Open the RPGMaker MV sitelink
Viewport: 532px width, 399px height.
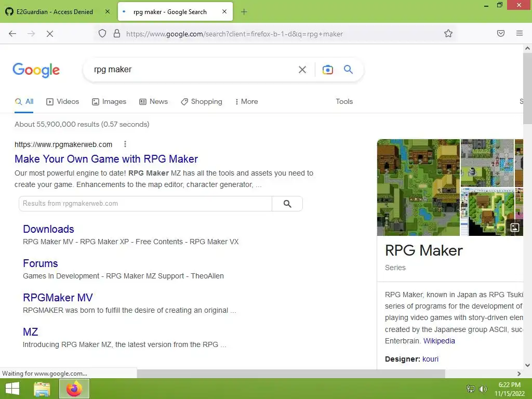[58, 298]
